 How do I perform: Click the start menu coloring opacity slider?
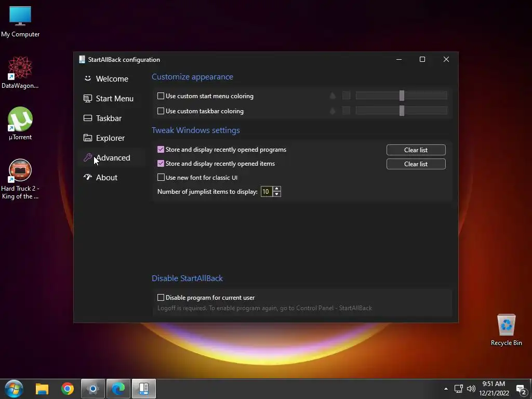tap(402, 96)
